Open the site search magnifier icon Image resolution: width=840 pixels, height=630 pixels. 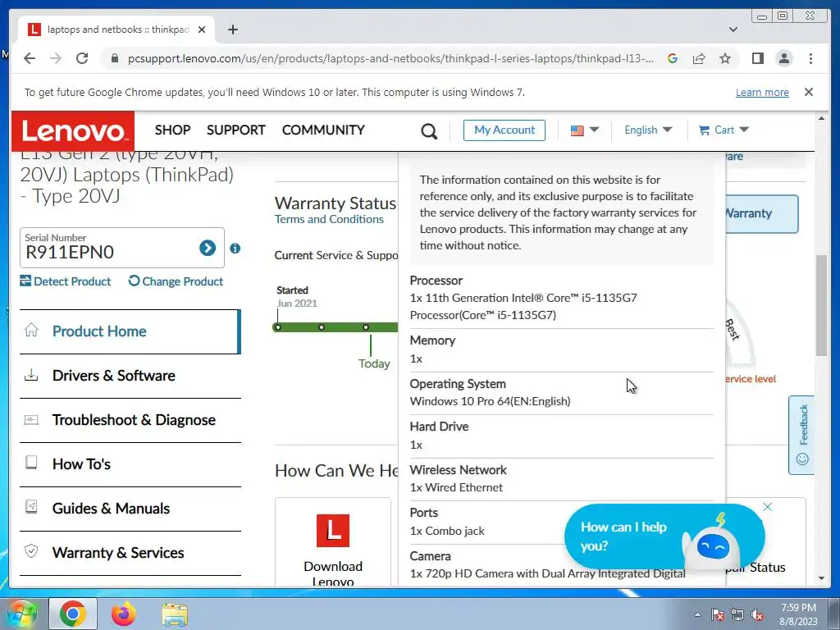(428, 130)
